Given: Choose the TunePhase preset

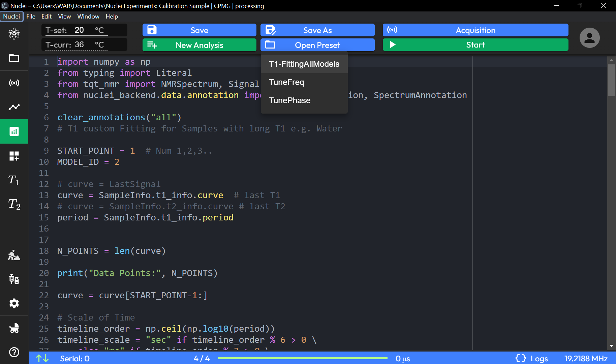Looking at the screenshot, I should click(x=304, y=100).
